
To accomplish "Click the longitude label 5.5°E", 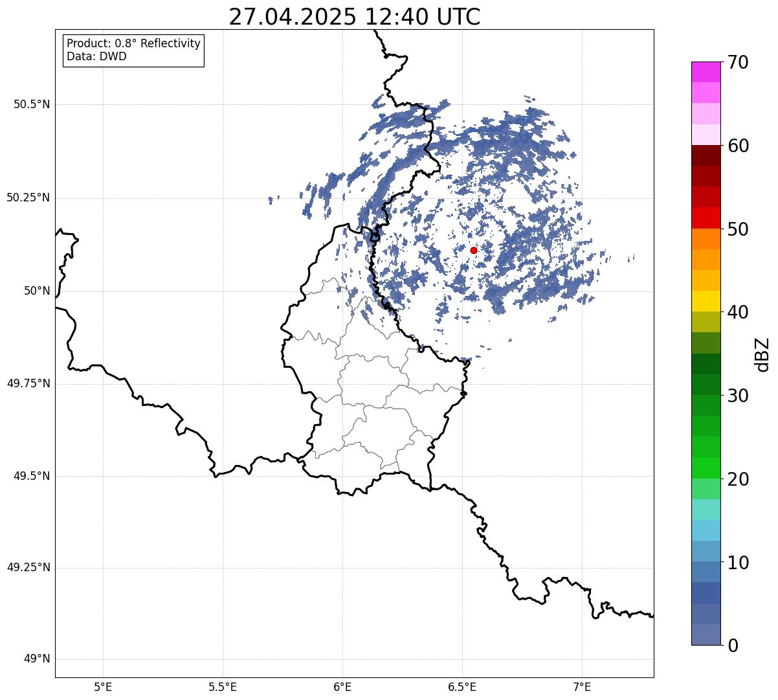I will (x=223, y=687).
